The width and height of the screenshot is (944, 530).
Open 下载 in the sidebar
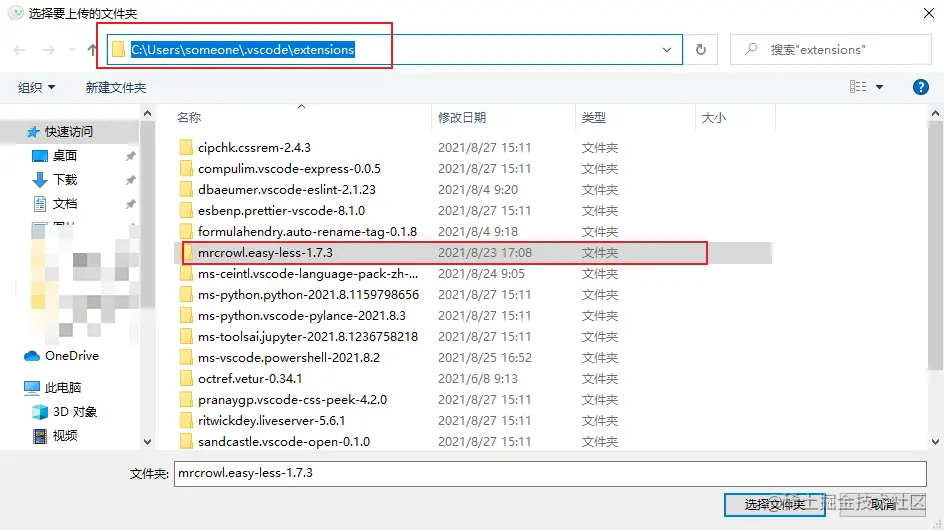[x=64, y=179]
